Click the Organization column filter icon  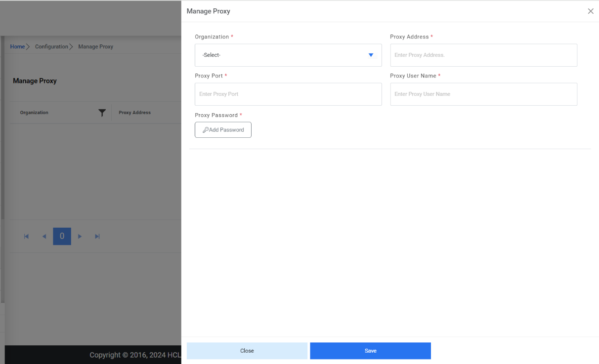pyautogui.click(x=102, y=113)
